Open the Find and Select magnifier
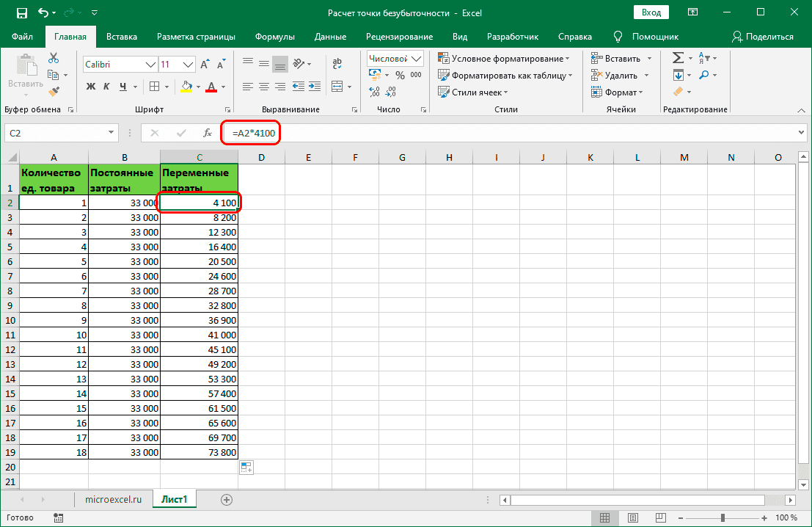The height and width of the screenshot is (527, 812). pos(704,75)
